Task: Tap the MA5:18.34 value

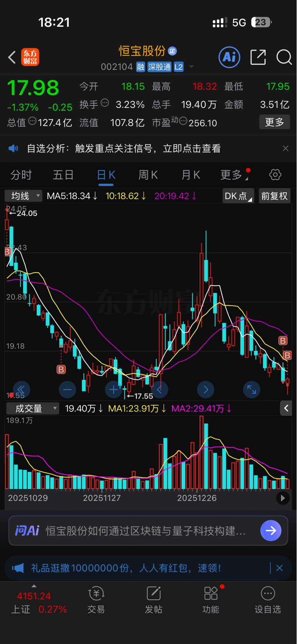Action: [x=72, y=196]
